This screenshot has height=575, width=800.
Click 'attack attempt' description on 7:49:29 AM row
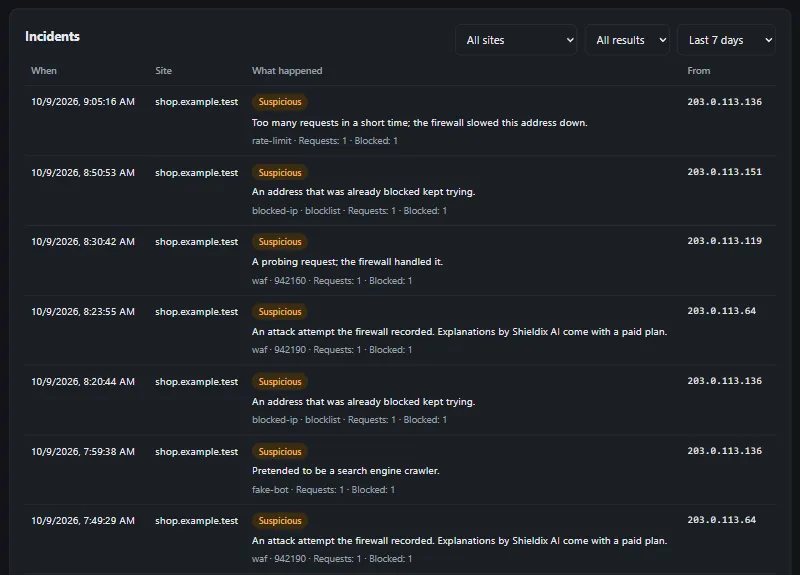[x=459, y=540]
